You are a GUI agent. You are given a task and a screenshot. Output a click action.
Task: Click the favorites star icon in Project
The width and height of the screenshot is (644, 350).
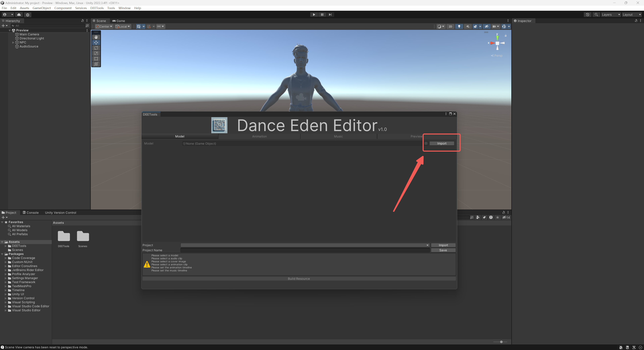tap(497, 217)
